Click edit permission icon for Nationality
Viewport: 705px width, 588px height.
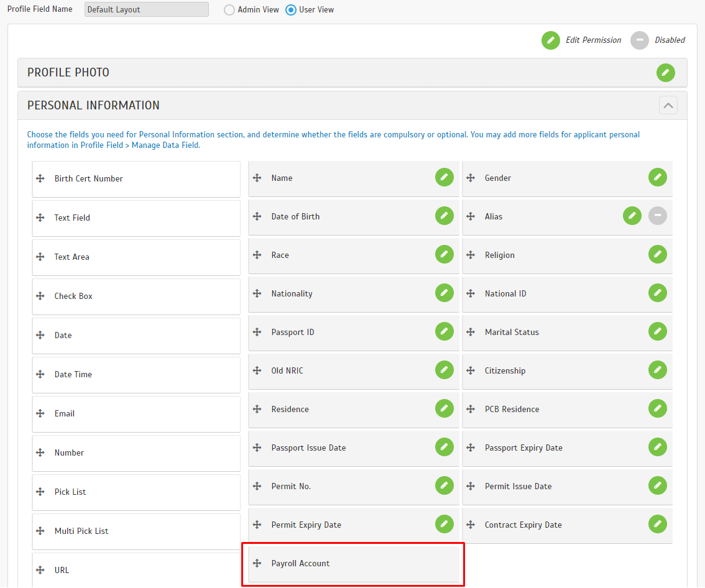pos(444,293)
